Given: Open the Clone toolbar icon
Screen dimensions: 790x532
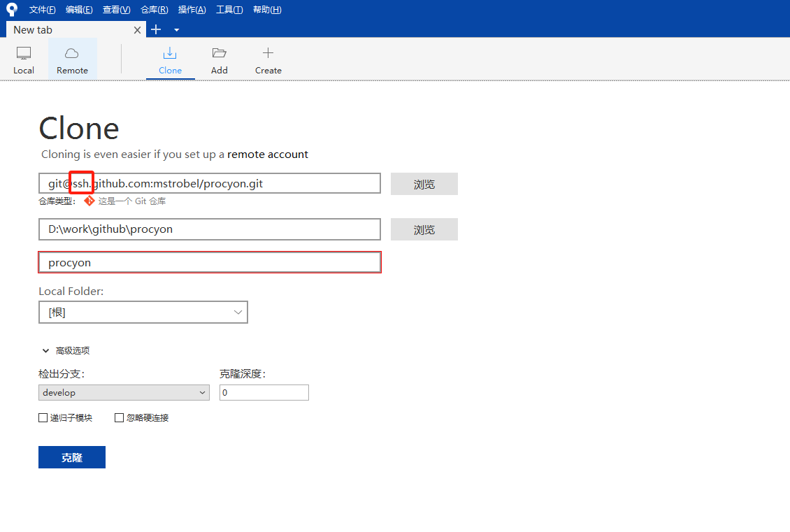Looking at the screenshot, I should point(170,53).
